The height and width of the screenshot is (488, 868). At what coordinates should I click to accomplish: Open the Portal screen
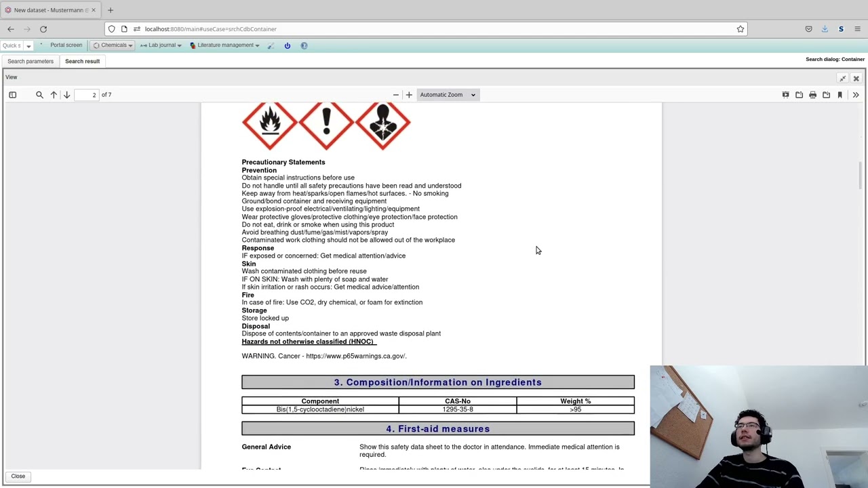click(x=66, y=45)
